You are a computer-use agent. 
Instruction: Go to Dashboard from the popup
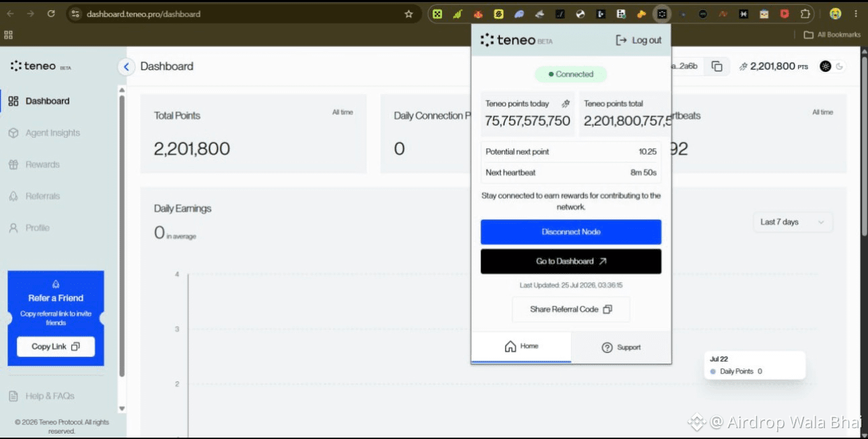tap(571, 262)
